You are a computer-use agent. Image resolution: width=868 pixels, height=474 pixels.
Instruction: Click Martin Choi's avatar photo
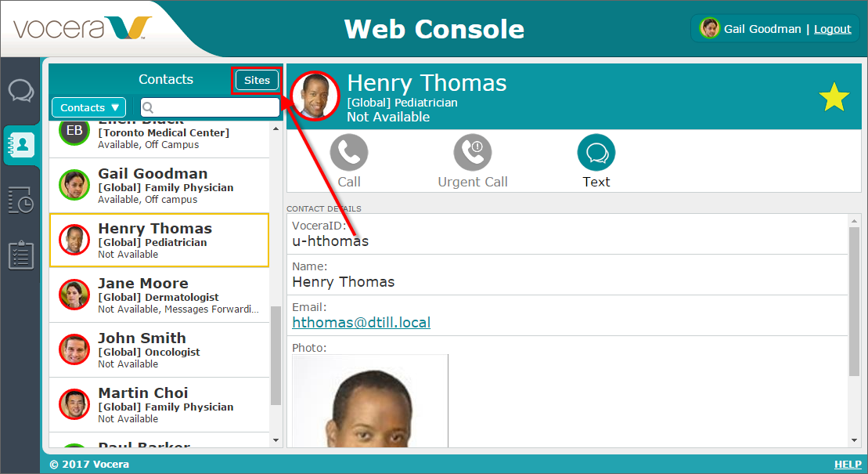[74, 404]
